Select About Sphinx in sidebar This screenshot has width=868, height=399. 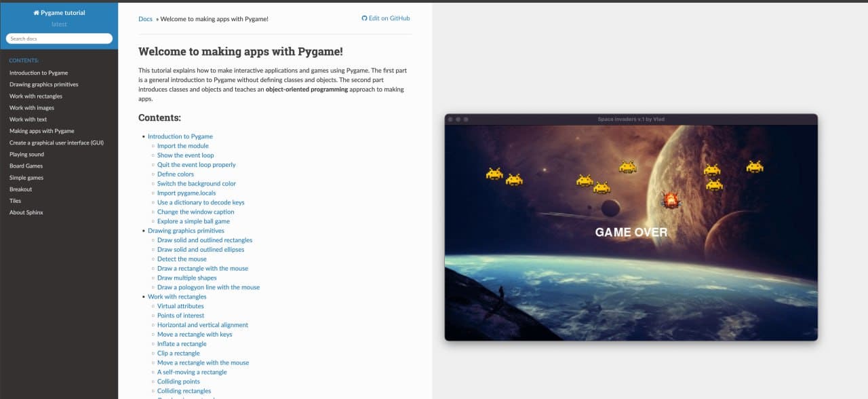pos(26,212)
